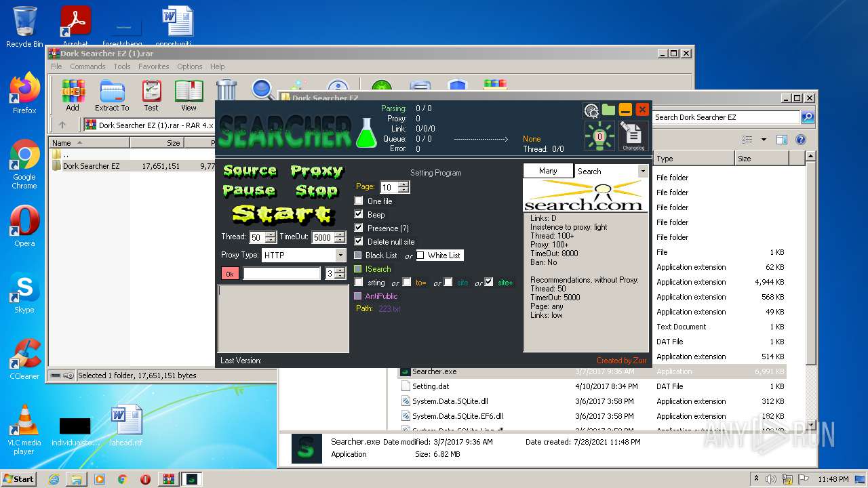Open WinRAR Options menu

pyautogui.click(x=190, y=66)
